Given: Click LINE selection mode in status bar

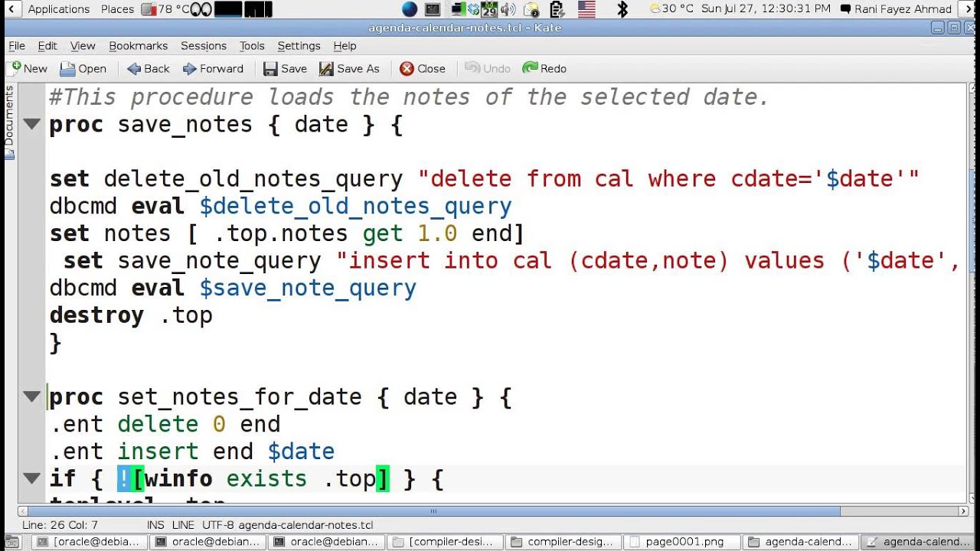Looking at the screenshot, I should coord(183,525).
